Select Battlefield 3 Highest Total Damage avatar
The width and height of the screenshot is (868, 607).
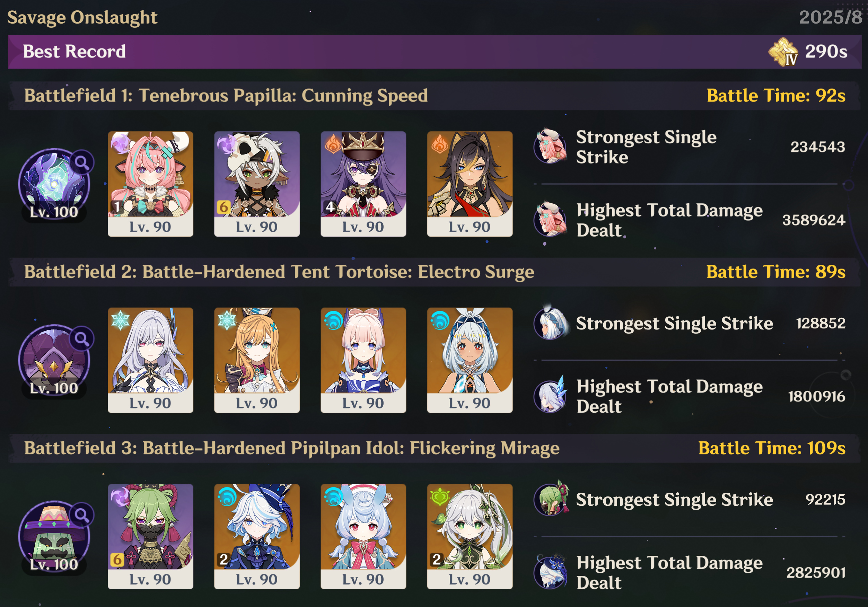(551, 572)
